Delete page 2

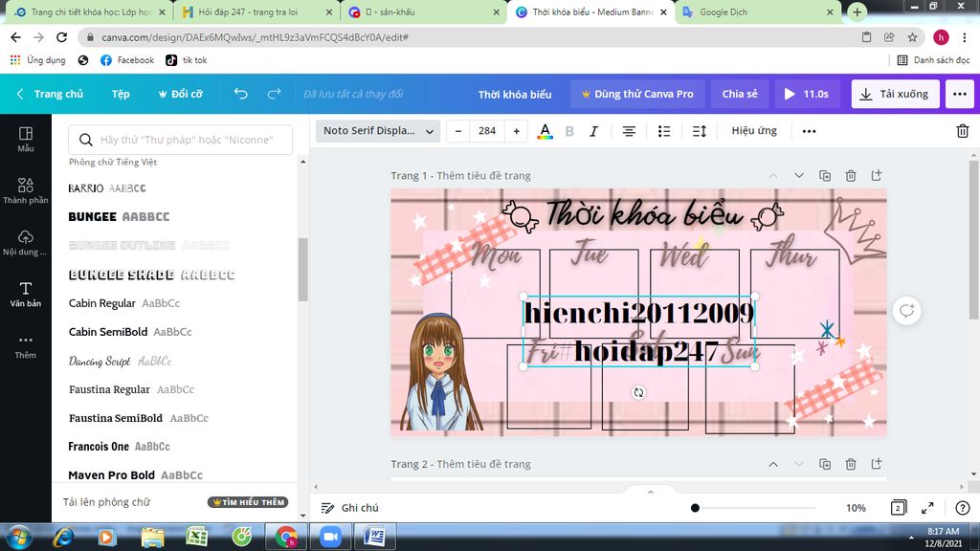tap(851, 464)
